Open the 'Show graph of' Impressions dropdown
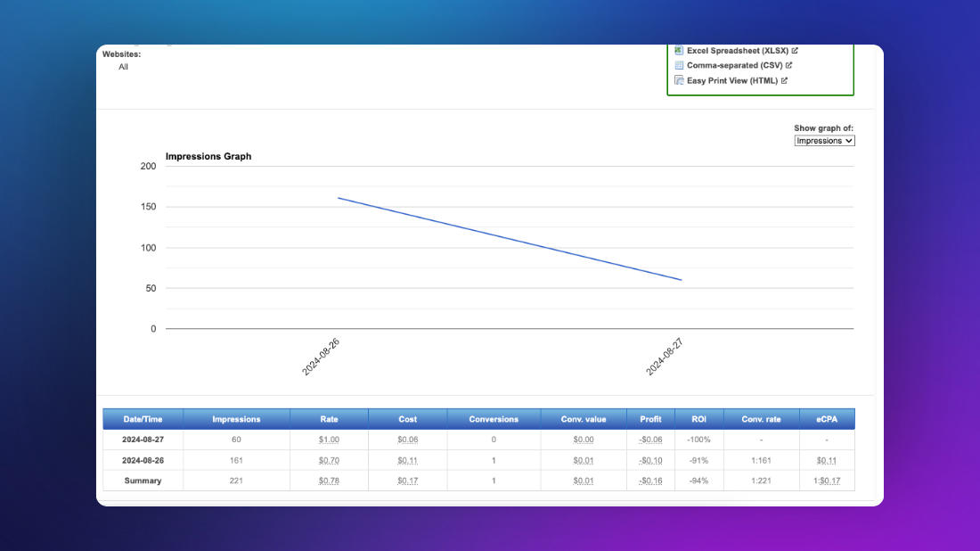The height and width of the screenshot is (551, 980). [x=824, y=141]
